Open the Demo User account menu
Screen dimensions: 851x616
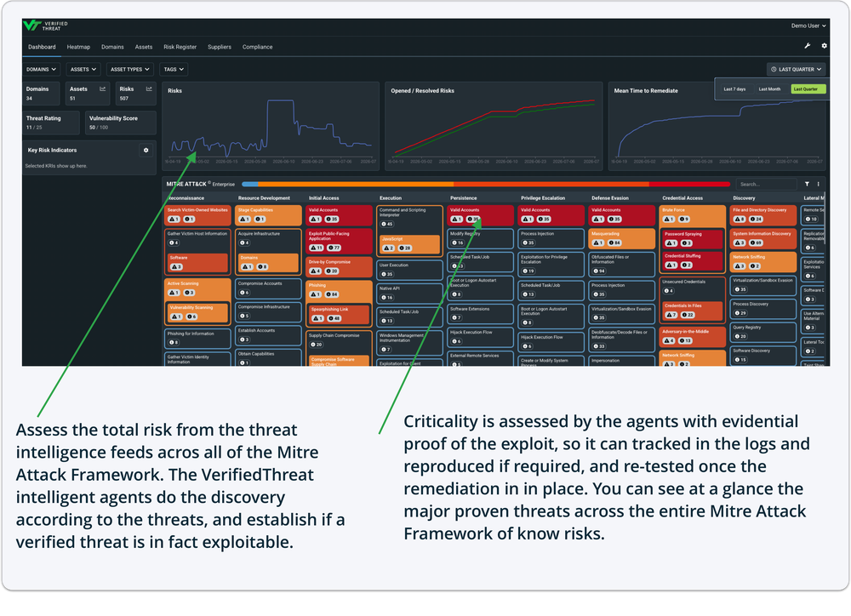pyautogui.click(x=808, y=26)
